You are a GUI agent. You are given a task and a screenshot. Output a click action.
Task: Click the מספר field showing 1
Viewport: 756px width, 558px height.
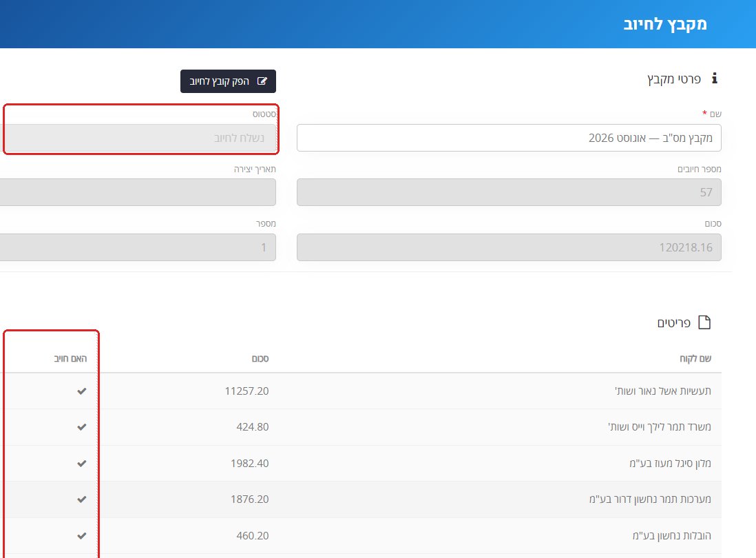point(138,247)
